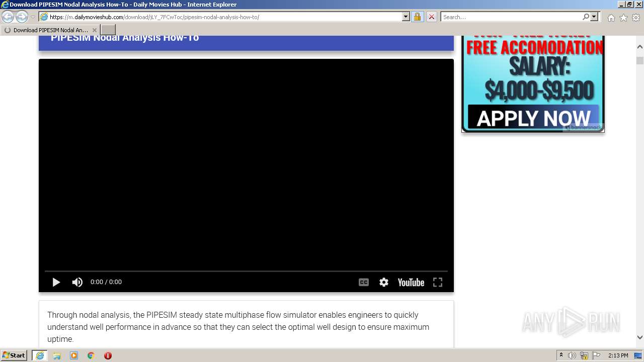Viewport: 644px width, 362px height.
Task: Open red Opera taskbar icon
Action: [108, 355]
